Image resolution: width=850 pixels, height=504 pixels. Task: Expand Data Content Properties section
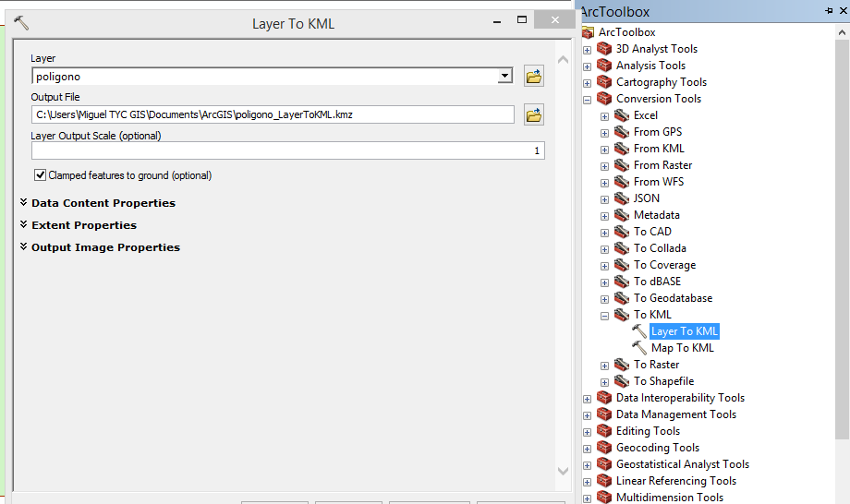click(23, 202)
